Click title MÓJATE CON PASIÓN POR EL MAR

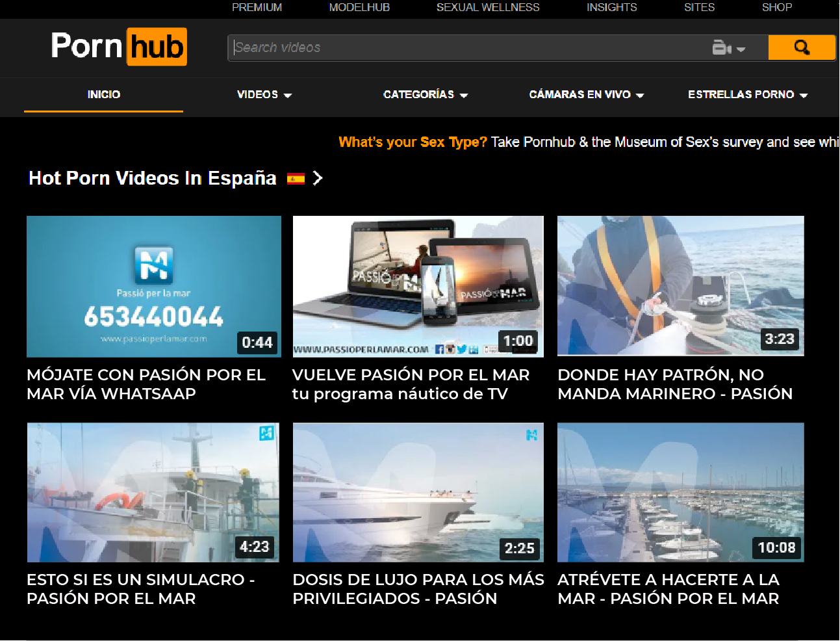coord(146,384)
